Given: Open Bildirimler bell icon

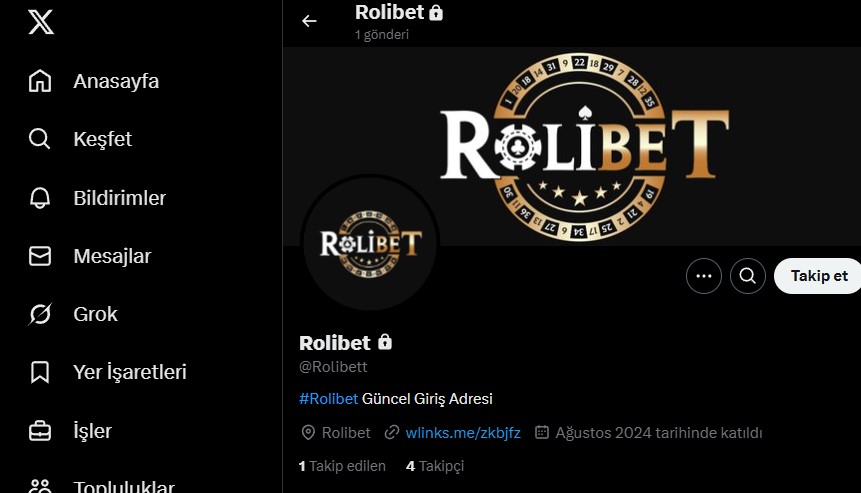Looking at the screenshot, I should click(x=40, y=198).
